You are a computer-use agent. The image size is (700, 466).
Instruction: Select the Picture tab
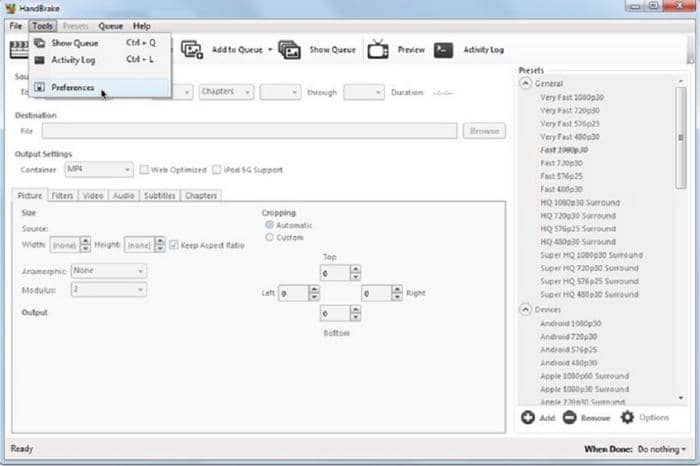pyautogui.click(x=29, y=196)
